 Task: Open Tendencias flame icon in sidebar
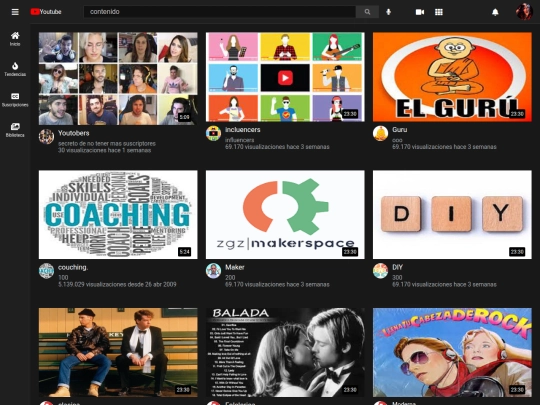pyautogui.click(x=15, y=69)
